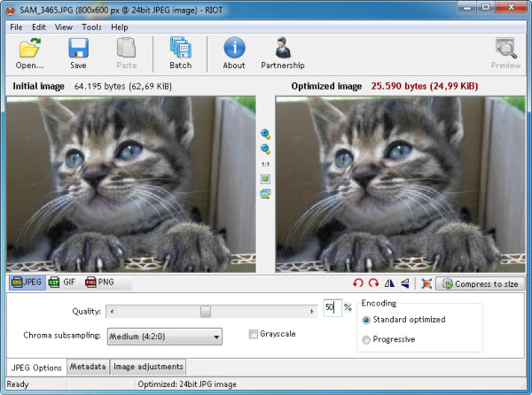Set the view to 1:1 actual size
Image resolution: width=532 pixels, height=395 pixels.
265,165
